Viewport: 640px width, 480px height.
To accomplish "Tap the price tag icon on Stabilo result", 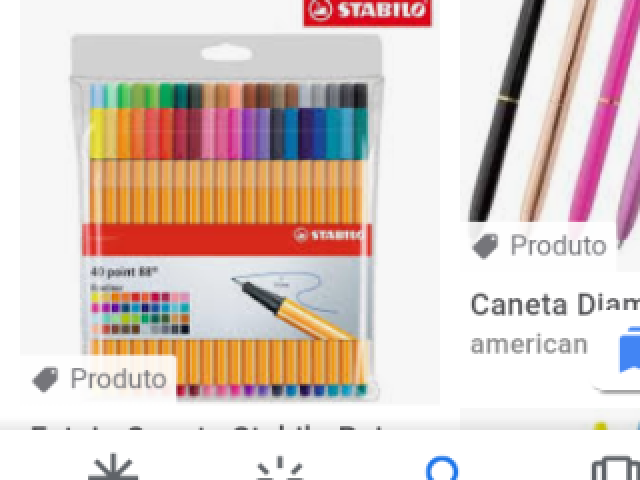I will coord(45,379).
